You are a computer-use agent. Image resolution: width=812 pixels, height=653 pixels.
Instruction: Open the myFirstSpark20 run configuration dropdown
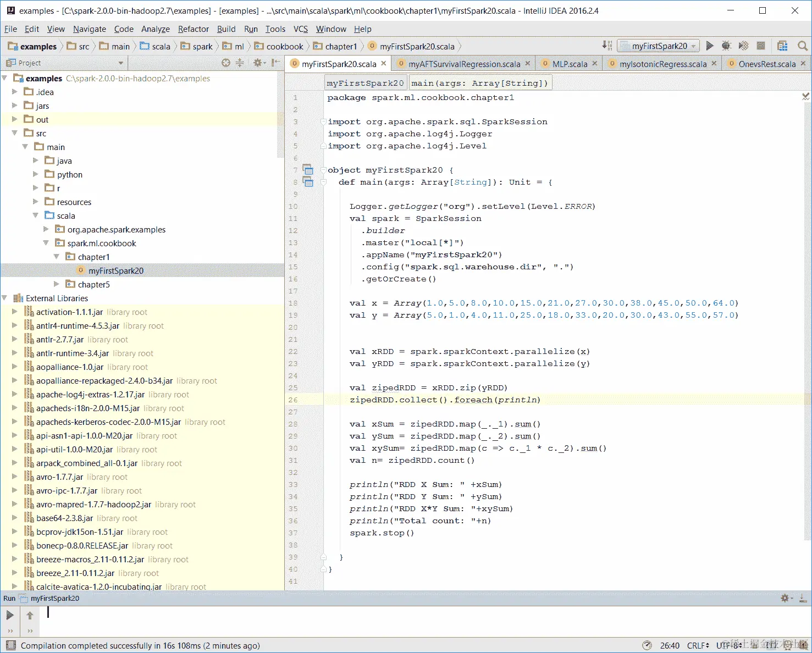coord(659,46)
